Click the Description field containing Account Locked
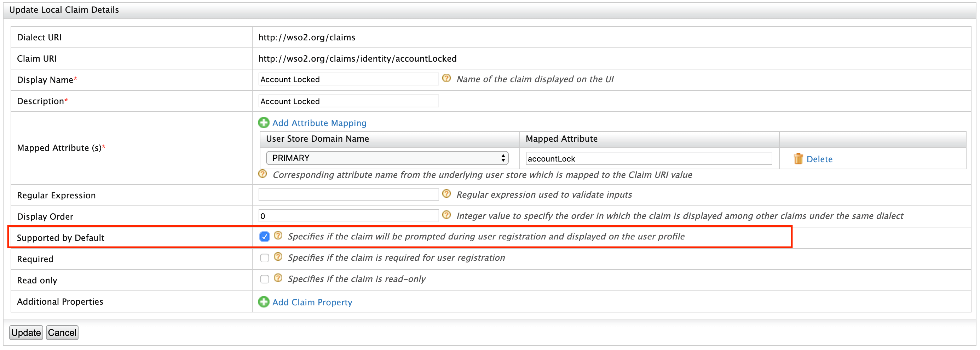The width and height of the screenshot is (980, 350). pyautogui.click(x=348, y=101)
